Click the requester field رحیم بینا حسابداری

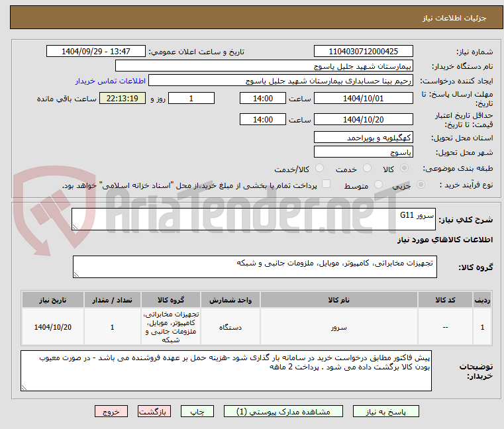281,81
